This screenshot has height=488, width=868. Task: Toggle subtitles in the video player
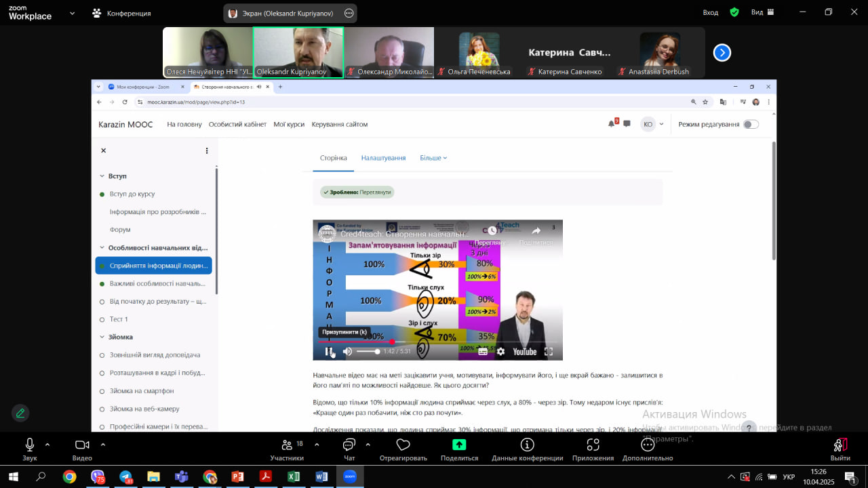click(483, 351)
